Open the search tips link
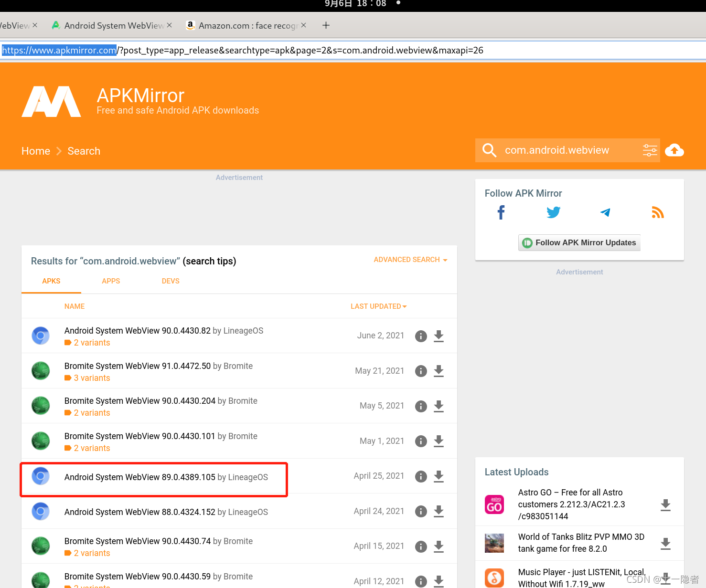This screenshot has width=706, height=588. (209, 261)
